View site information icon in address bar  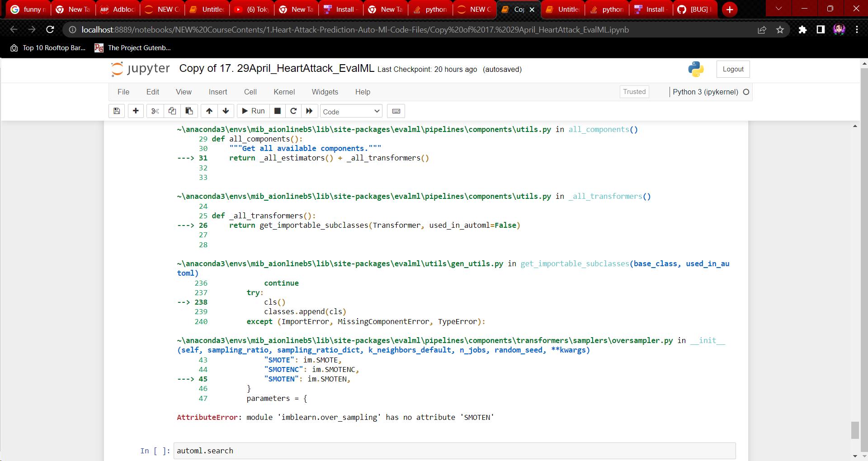(72, 30)
